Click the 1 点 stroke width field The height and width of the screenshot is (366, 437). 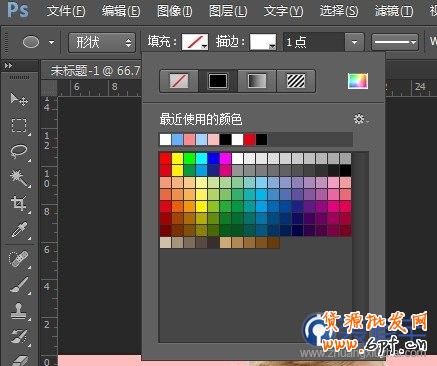point(314,42)
